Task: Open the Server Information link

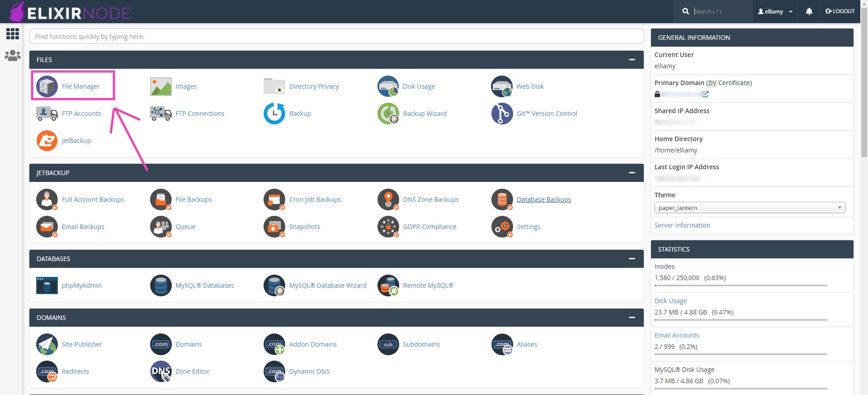Action: point(682,225)
